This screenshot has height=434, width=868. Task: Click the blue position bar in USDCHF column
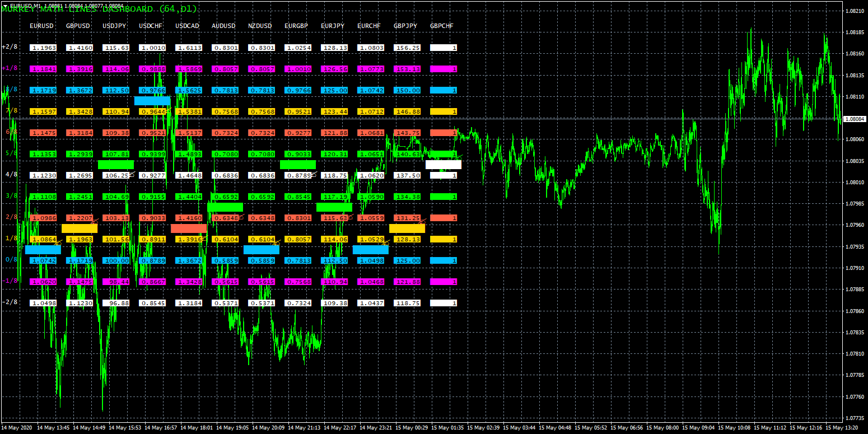coord(152,101)
